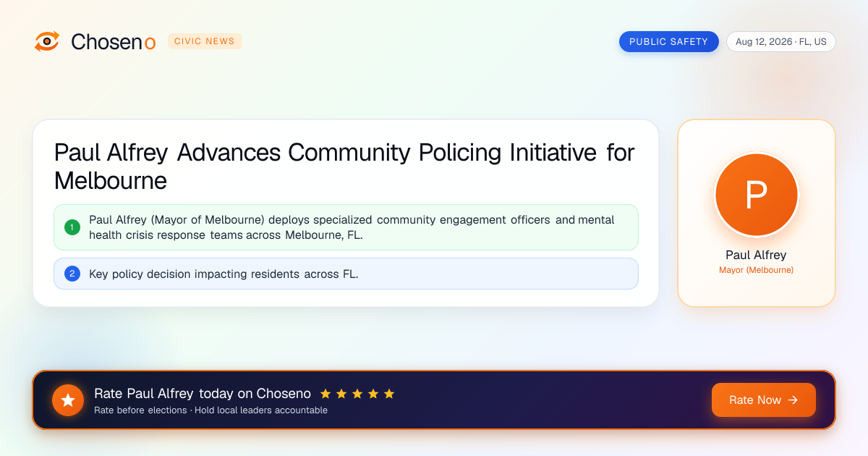The image size is (868, 456).
Task: Click the green number 1 bullet badge
Action: 72,227
